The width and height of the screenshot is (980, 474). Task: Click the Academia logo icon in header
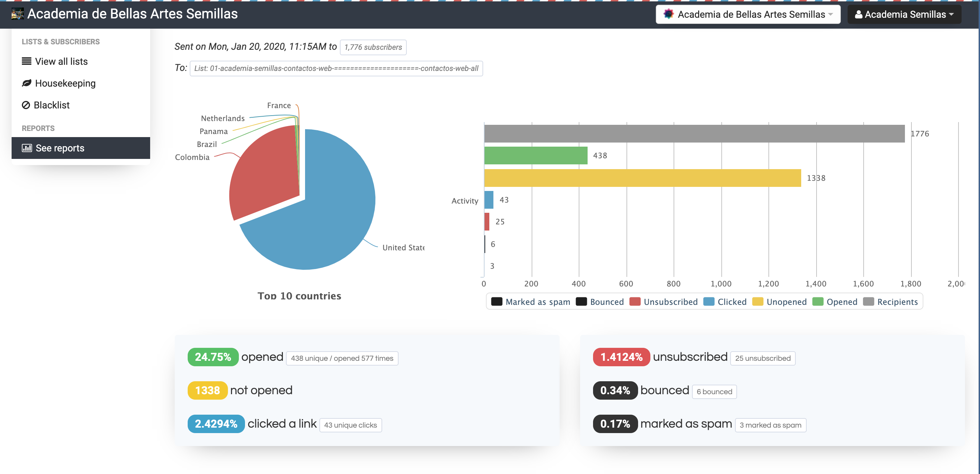[x=17, y=14]
